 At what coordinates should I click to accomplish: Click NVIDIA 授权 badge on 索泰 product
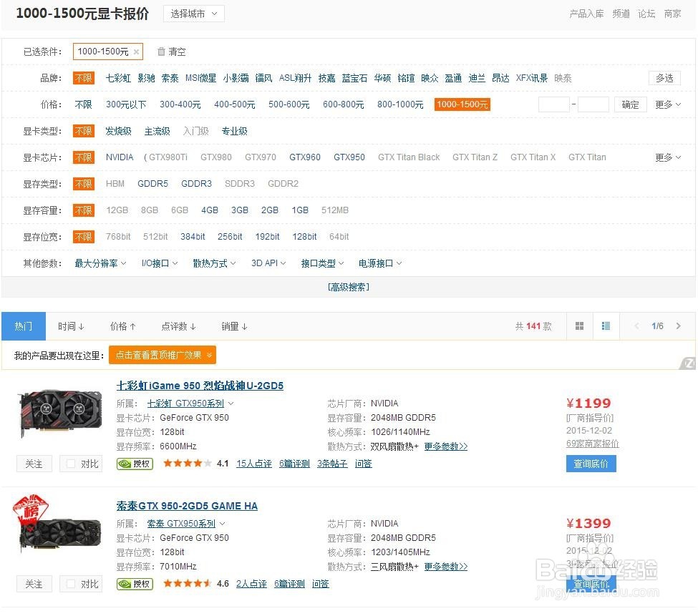click(x=135, y=584)
